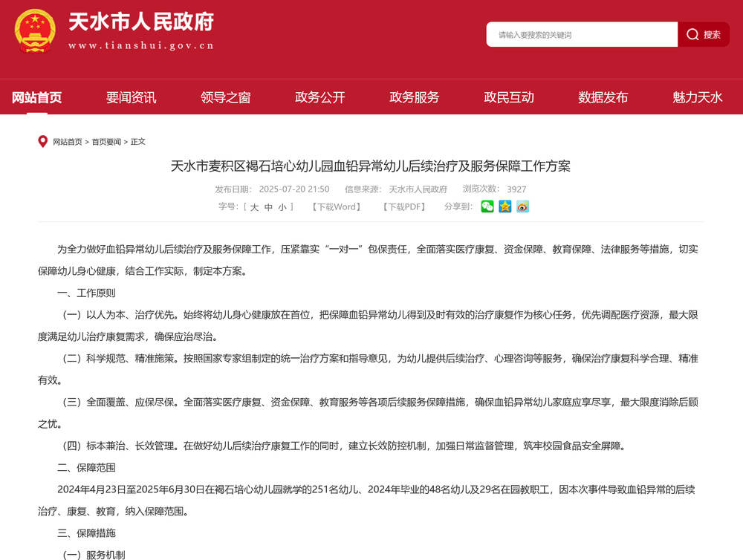
Task: Download the article as Word document
Action: [336, 207]
